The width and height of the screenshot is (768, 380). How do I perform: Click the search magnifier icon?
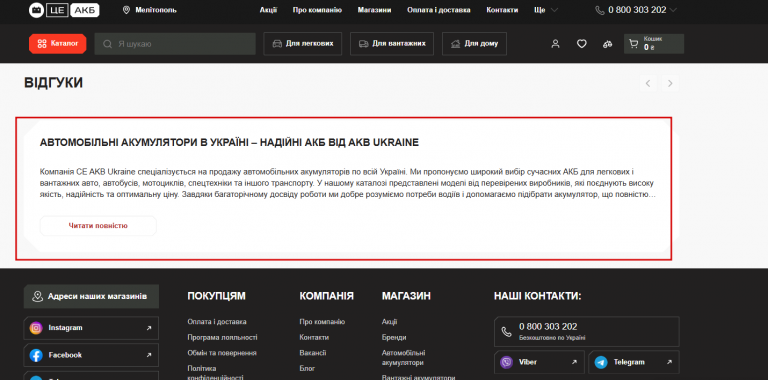(107, 44)
